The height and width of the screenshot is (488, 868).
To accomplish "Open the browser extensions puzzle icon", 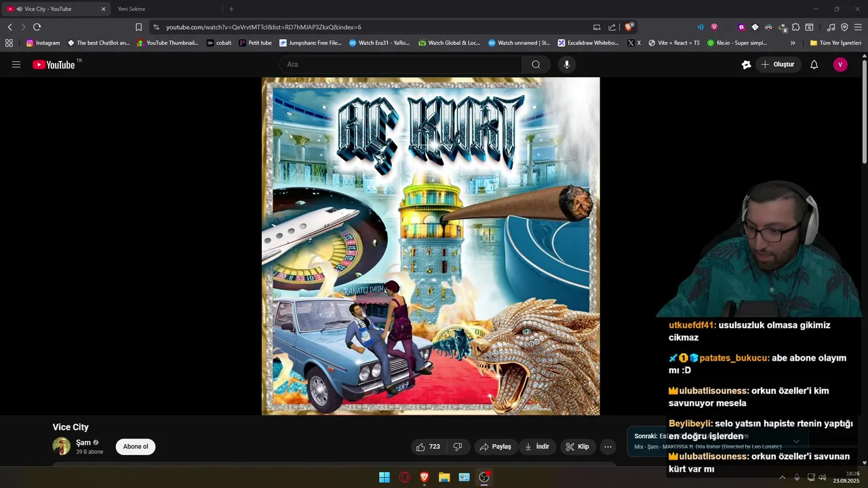I will point(796,27).
